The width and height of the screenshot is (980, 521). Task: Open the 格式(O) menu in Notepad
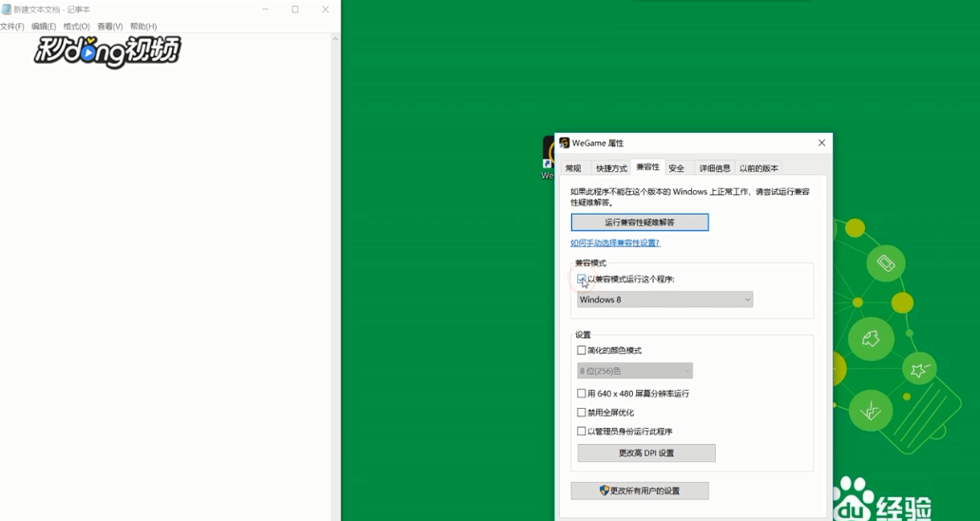[x=77, y=27]
